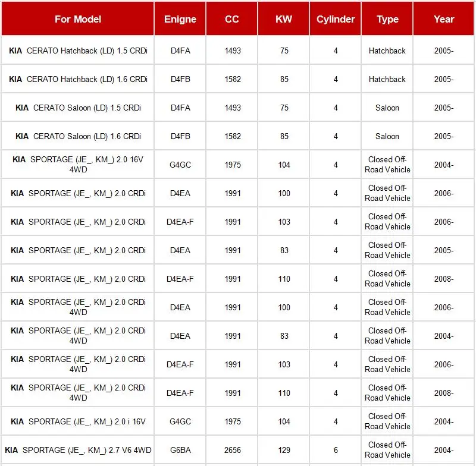Click engine 'D4FB' in Cerato Saloon 1.6 row
Image resolution: width=476 pixels, height=466 pixels.
(x=180, y=136)
